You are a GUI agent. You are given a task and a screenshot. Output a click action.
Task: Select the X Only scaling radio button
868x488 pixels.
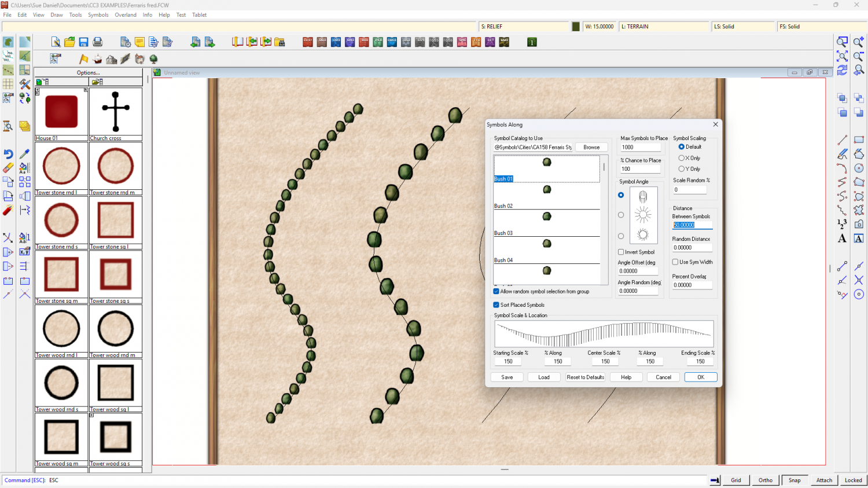point(682,158)
